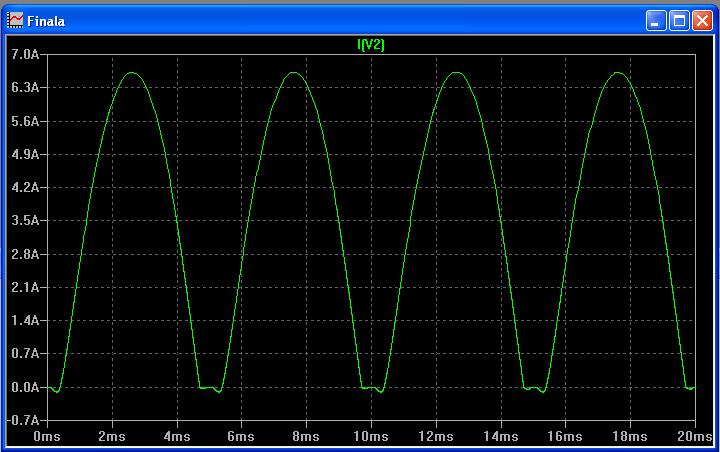
Task: Click the 18ms time axis label
Action: (x=630, y=436)
